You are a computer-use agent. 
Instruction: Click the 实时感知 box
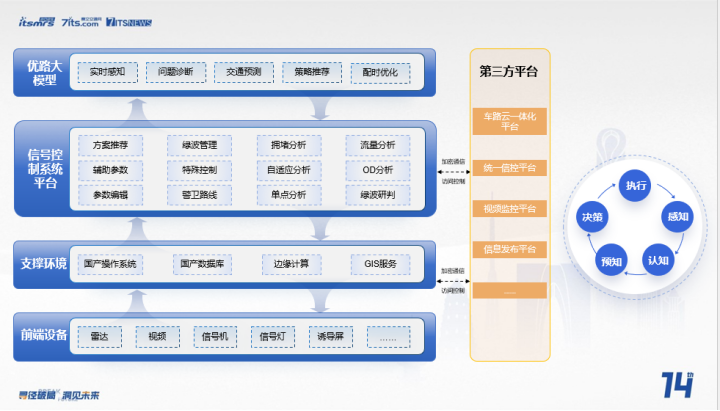click(107, 72)
